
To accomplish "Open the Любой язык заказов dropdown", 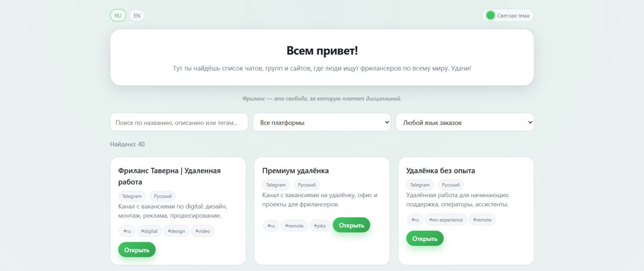I will (465, 122).
